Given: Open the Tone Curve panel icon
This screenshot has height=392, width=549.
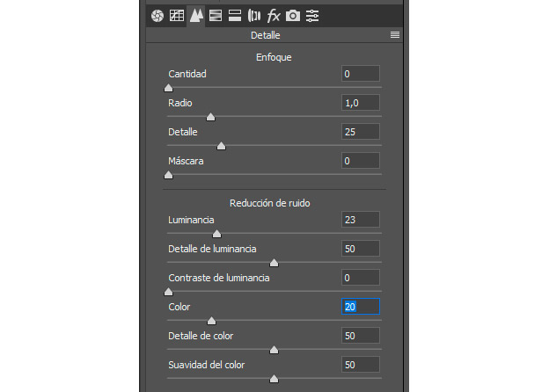Looking at the screenshot, I should point(177,16).
